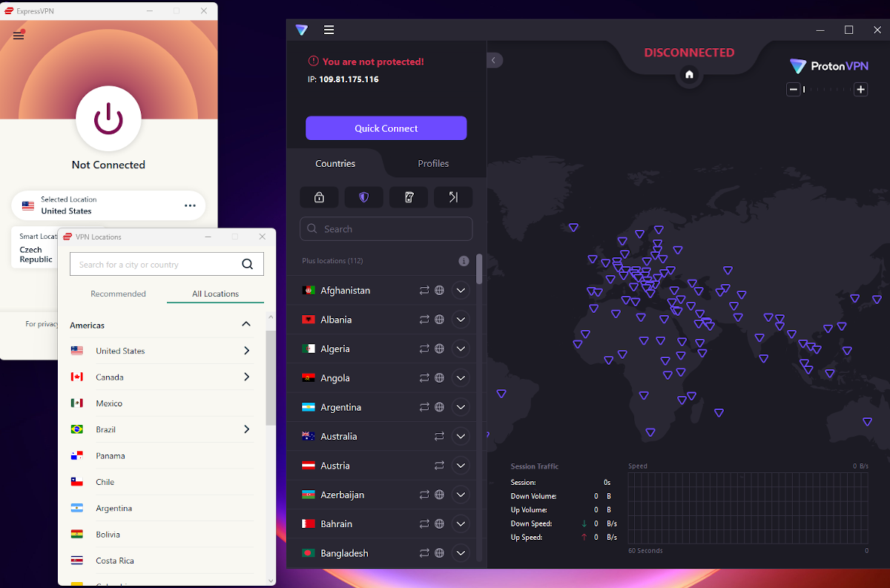This screenshot has height=588, width=890.
Task: Expand the Algeria server list
Action: [x=461, y=348]
